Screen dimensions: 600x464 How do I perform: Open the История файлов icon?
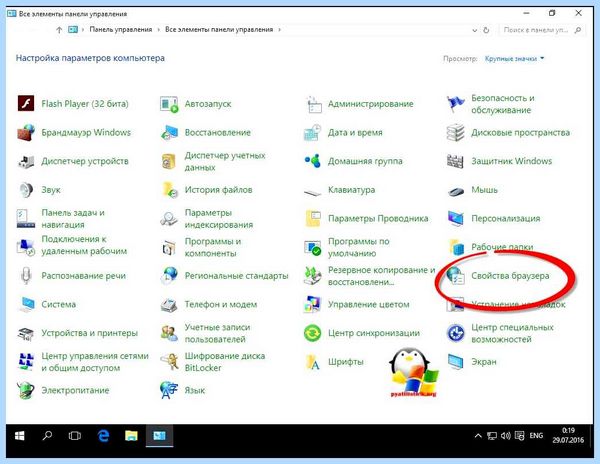170,190
